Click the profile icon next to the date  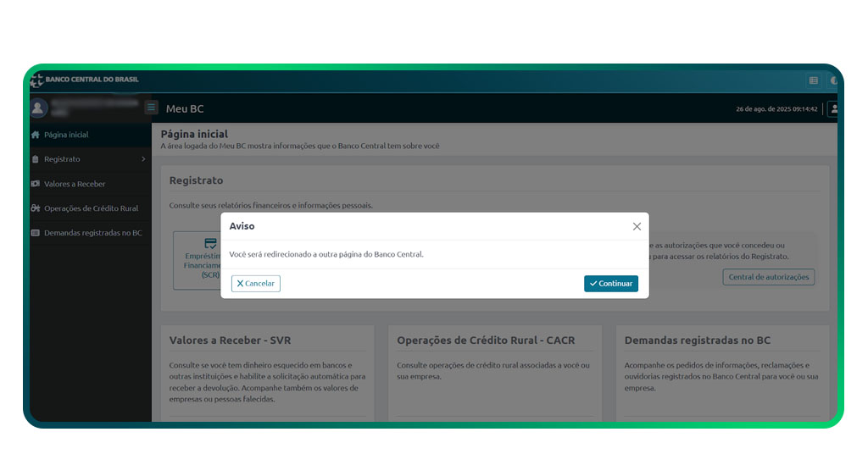point(832,109)
